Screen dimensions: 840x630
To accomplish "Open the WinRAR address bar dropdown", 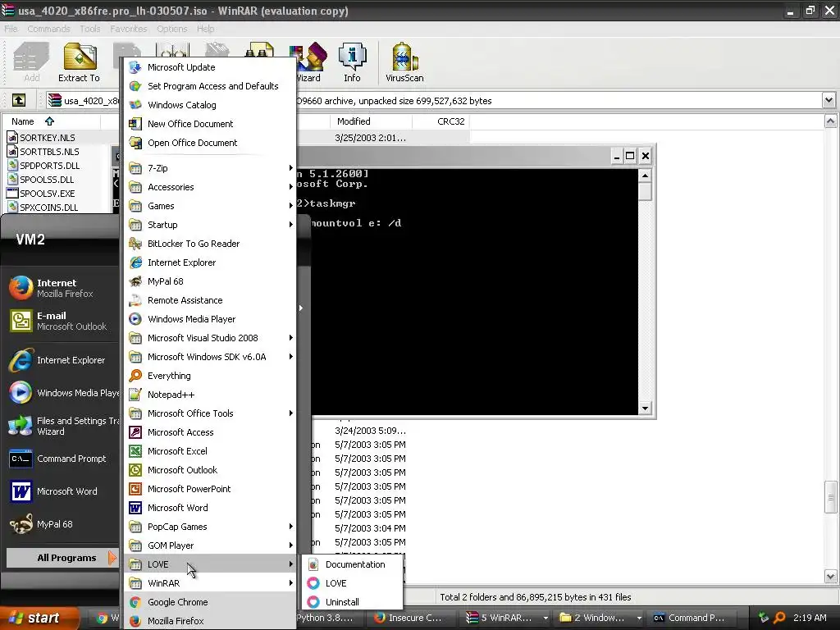I will 829,100.
